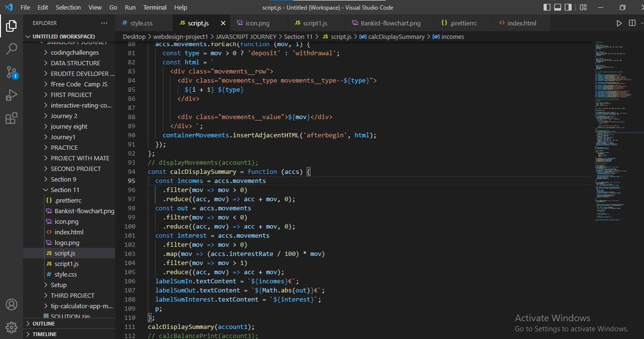Image resolution: width=644 pixels, height=339 pixels.
Task: Click JAVASCRIPT JOURNEY in the breadcrumb
Action: [x=246, y=37]
